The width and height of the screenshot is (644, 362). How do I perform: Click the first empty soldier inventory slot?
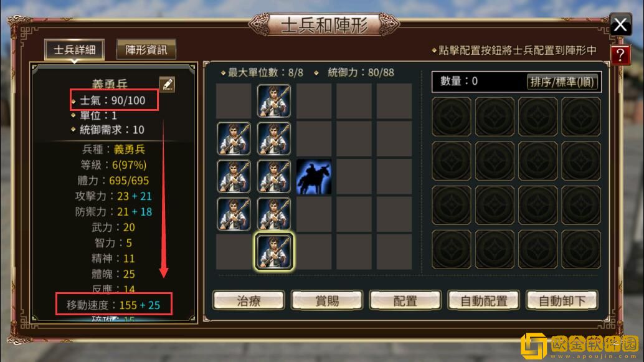pos(451,117)
